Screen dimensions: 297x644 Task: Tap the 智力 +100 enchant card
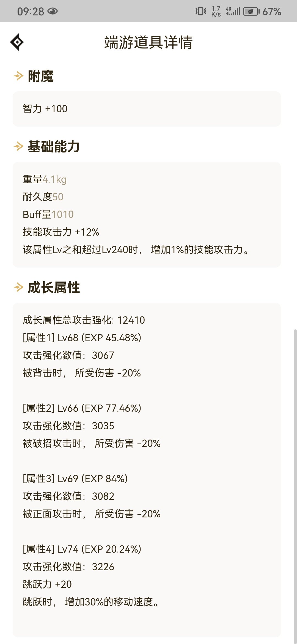click(147, 109)
